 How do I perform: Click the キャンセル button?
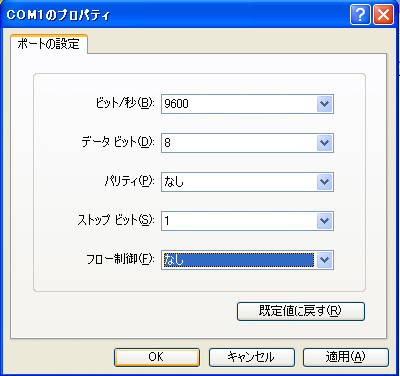click(252, 357)
